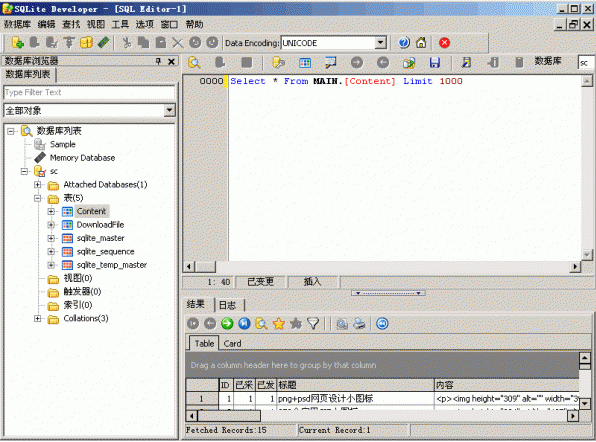This screenshot has width=596, height=442.
Task: Pin the database browser panel
Action: 159,61
